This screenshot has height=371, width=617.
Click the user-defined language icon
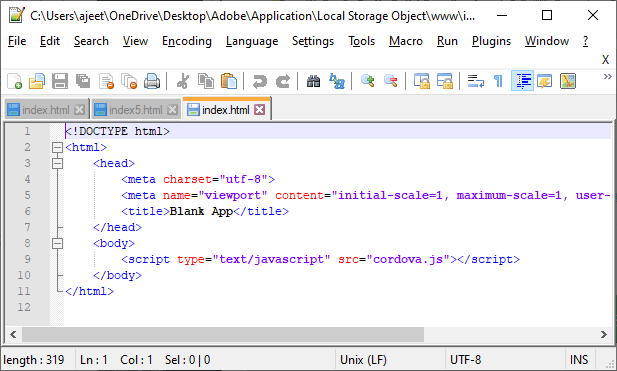[545, 81]
